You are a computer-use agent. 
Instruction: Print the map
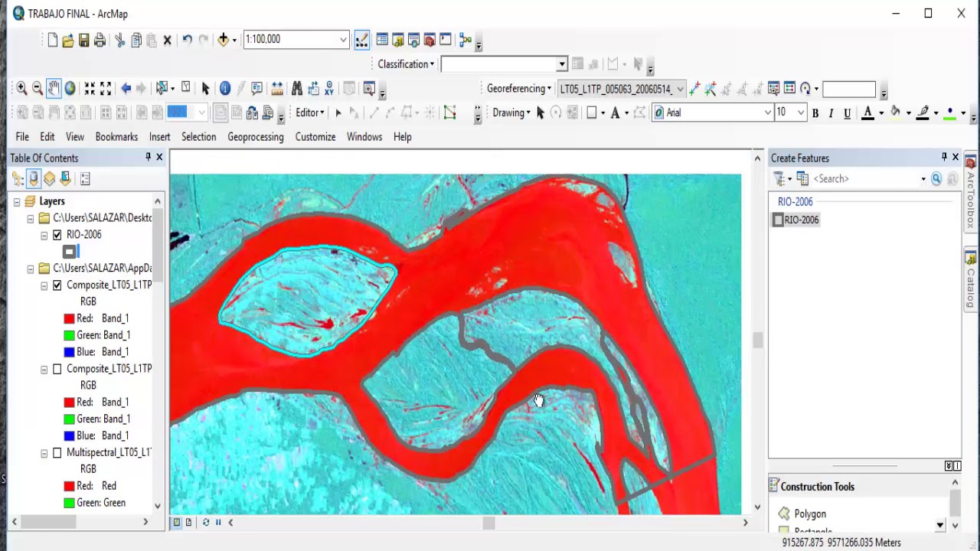(x=100, y=40)
